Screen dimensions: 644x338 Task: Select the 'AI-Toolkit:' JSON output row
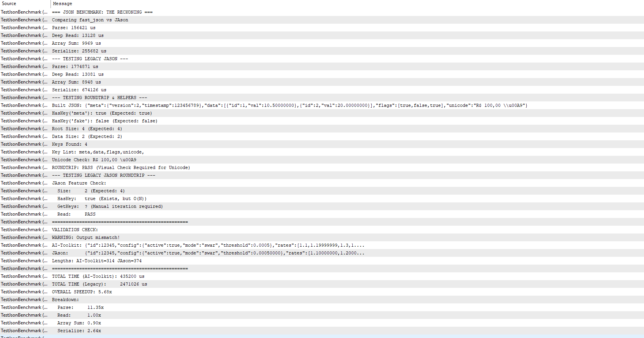tap(322, 245)
